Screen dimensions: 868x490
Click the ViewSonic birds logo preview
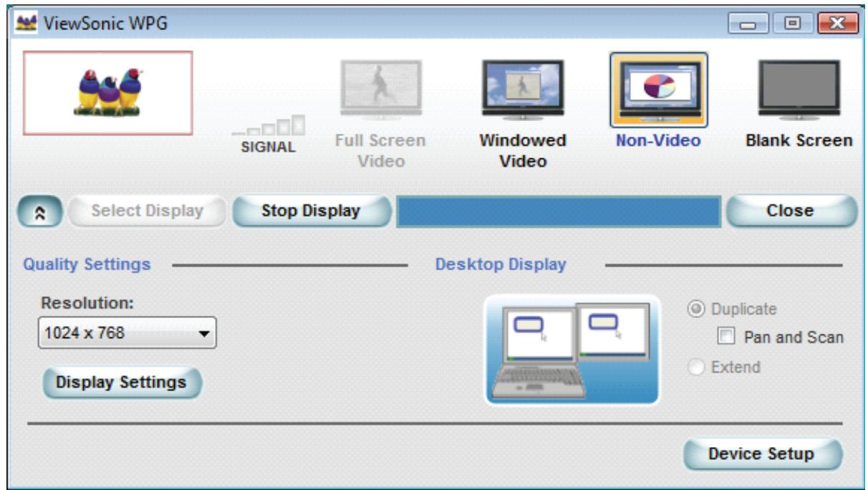(x=108, y=93)
